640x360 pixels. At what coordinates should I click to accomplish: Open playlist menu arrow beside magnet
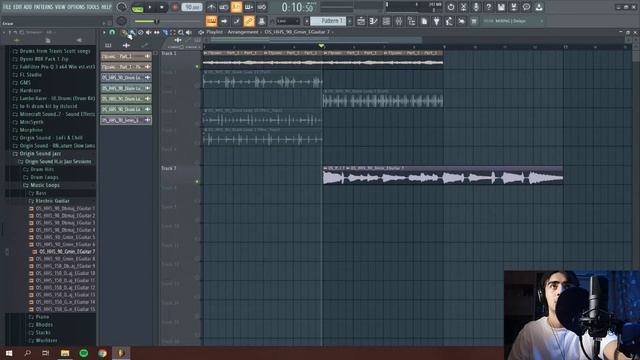pyautogui.click(x=104, y=32)
